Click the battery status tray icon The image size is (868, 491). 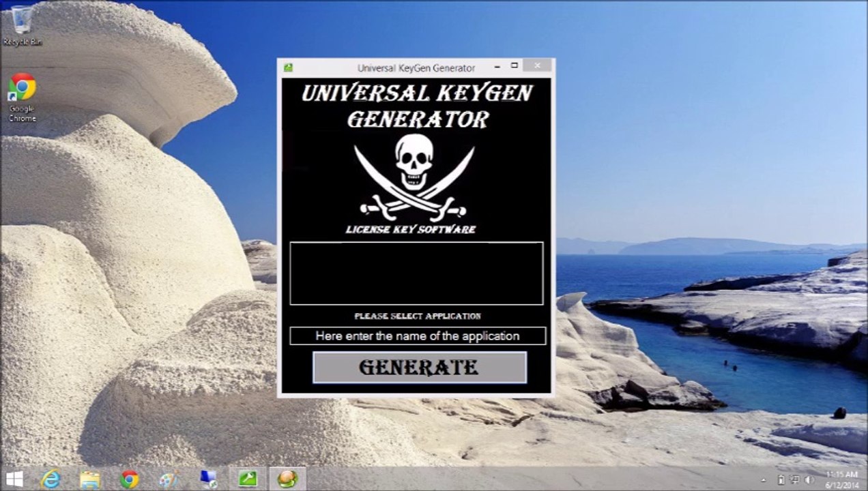pos(781,480)
